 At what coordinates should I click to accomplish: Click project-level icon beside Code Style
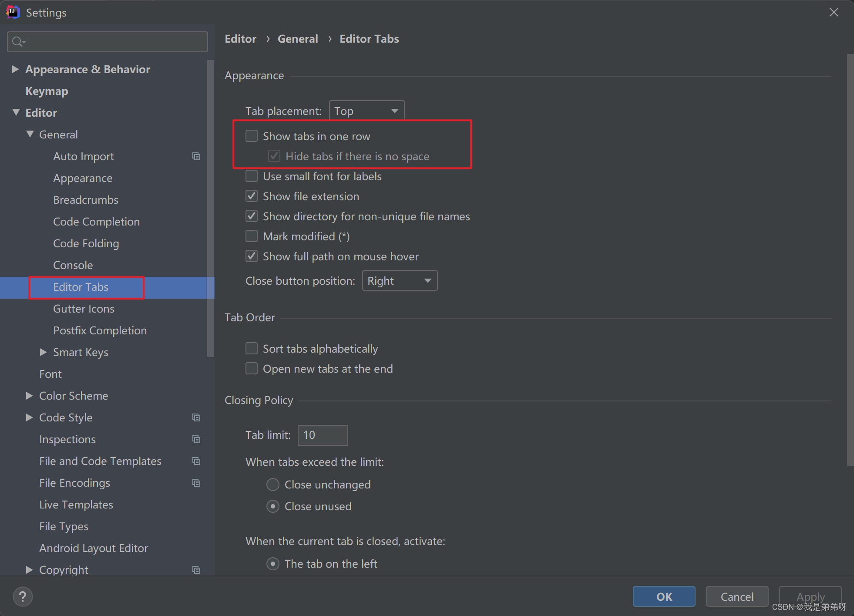point(196,417)
